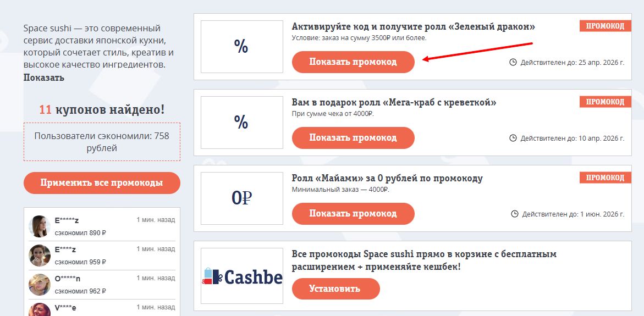Reveal promo code for Майами roll
This screenshot has width=644, height=316.
[x=353, y=213]
